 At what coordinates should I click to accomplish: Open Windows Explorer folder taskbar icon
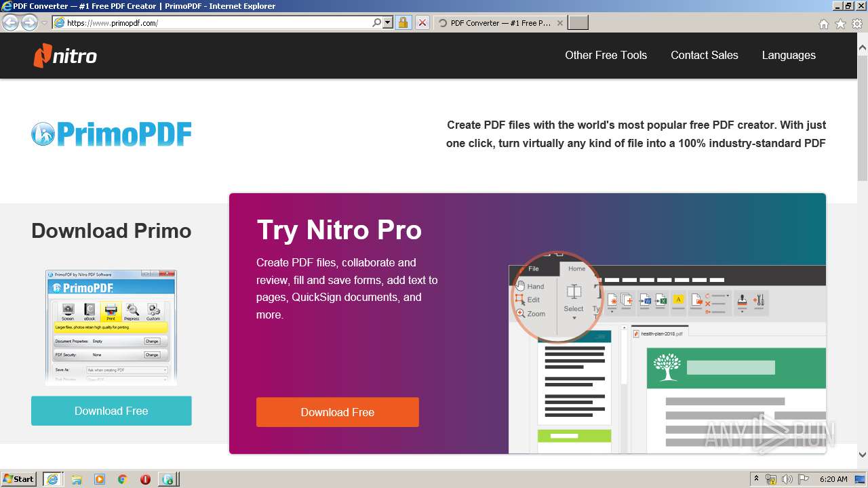coord(77,479)
